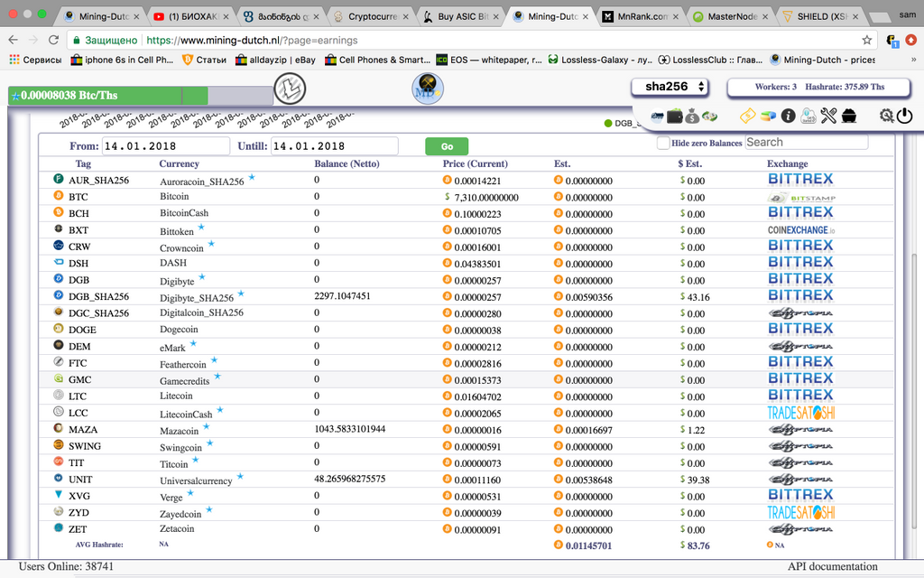Click the grey money bag icon

coord(692,117)
